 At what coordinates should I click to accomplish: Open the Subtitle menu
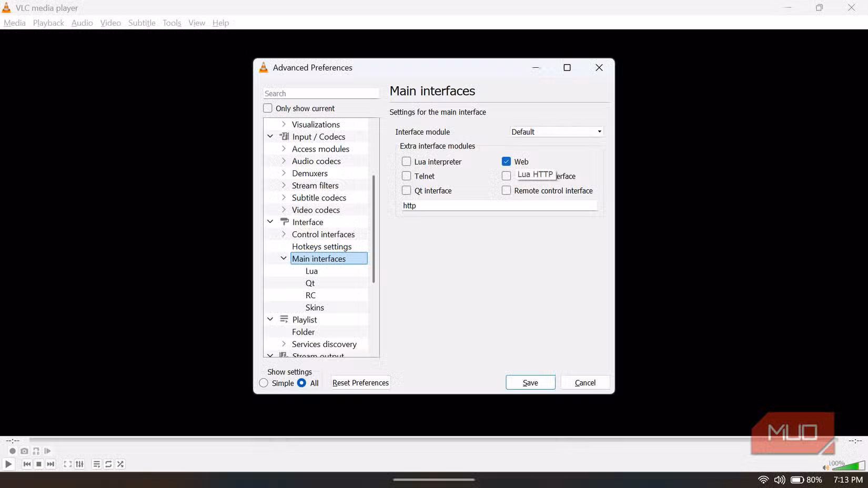pyautogui.click(x=142, y=23)
